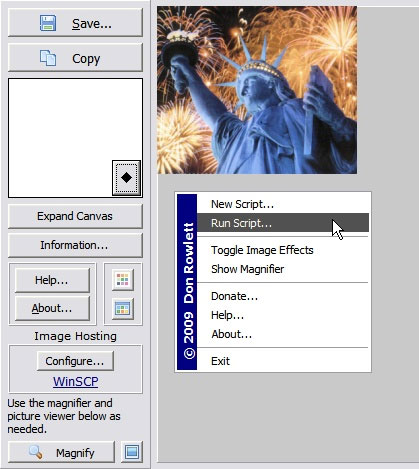Click the Configure… image hosting button

pos(75,361)
